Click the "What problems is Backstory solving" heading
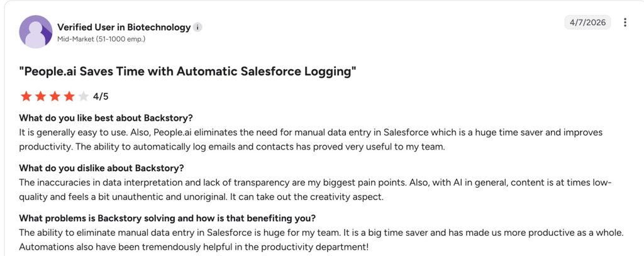Image resolution: width=644 pixels, height=256 pixels. point(167,218)
